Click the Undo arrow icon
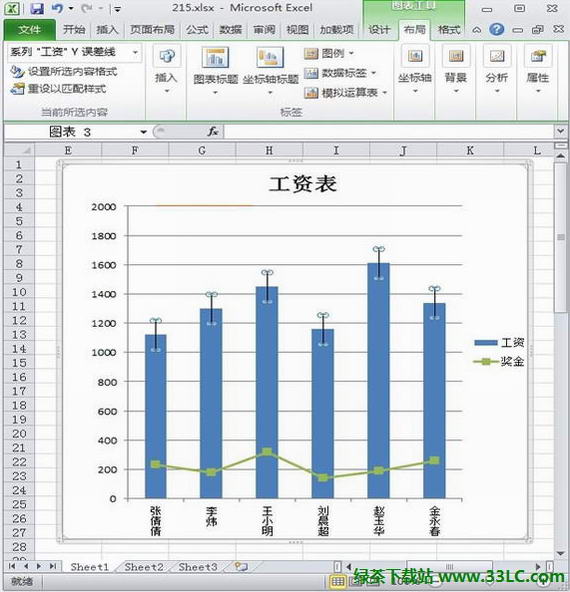This screenshot has width=570, height=592. 57,8
